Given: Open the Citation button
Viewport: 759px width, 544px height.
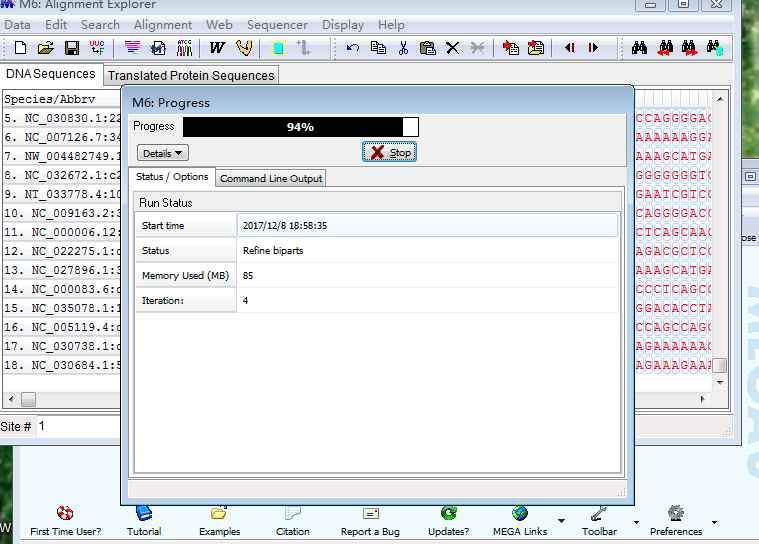Looking at the screenshot, I should tap(292, 521).
